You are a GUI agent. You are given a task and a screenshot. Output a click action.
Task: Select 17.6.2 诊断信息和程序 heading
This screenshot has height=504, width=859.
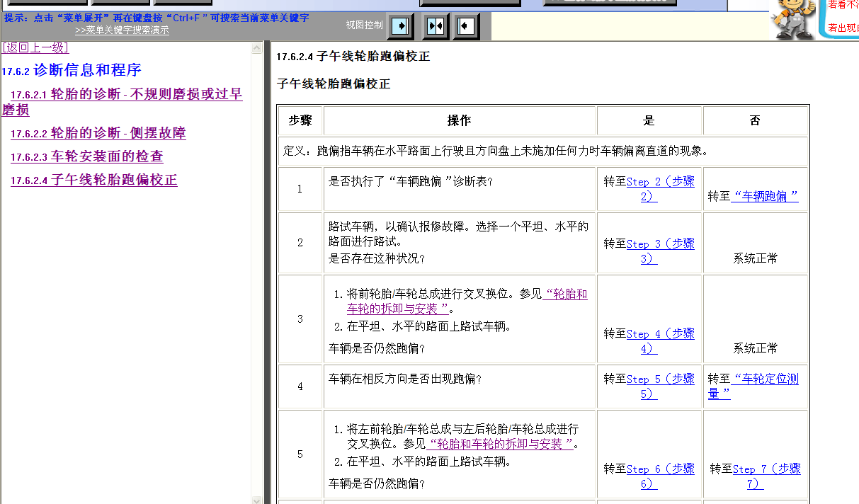(72, 70)
